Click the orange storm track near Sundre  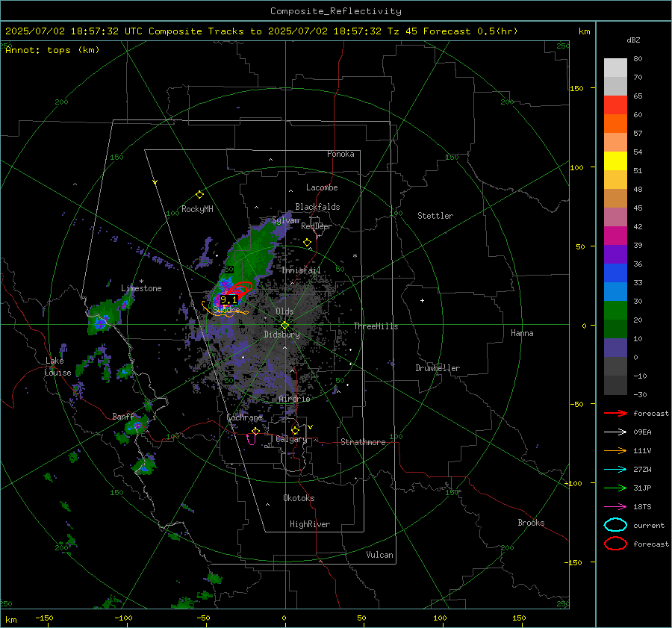pyautogui.click(x=224, y=310)
